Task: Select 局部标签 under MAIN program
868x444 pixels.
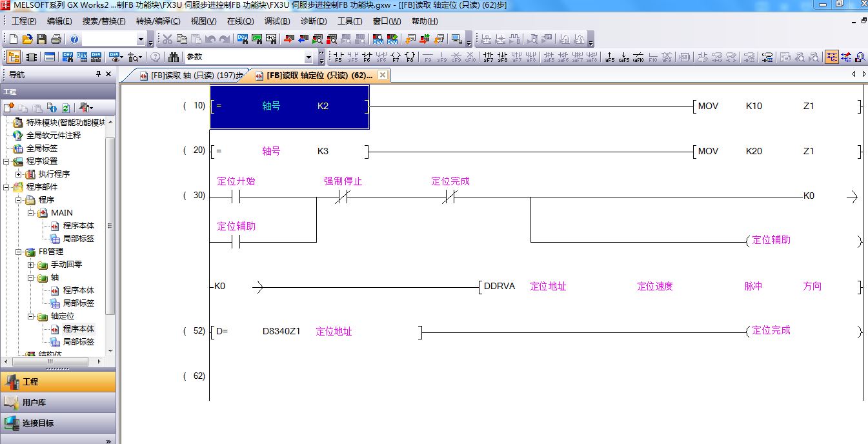Action: coord(78,239)
